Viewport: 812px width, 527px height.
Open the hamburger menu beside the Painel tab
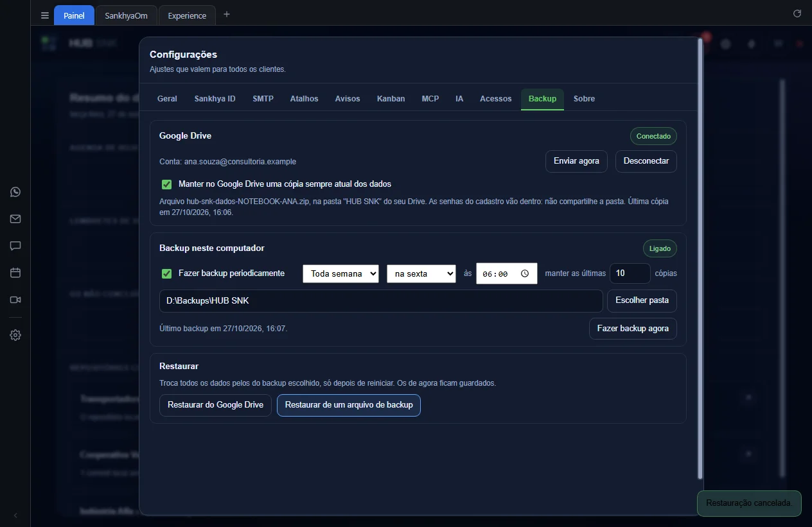[x=44, y=15]
